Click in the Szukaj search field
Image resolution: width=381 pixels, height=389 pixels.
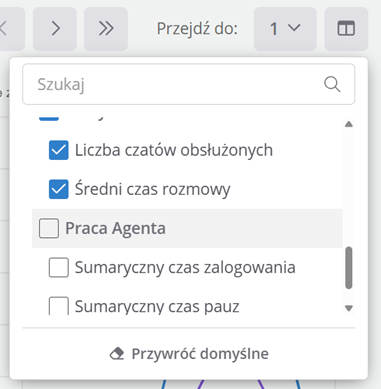(189, 84)
